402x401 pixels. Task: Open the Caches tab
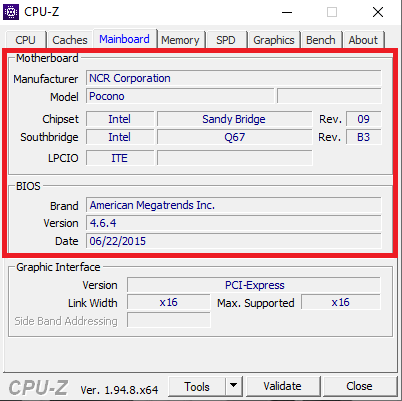70,40
